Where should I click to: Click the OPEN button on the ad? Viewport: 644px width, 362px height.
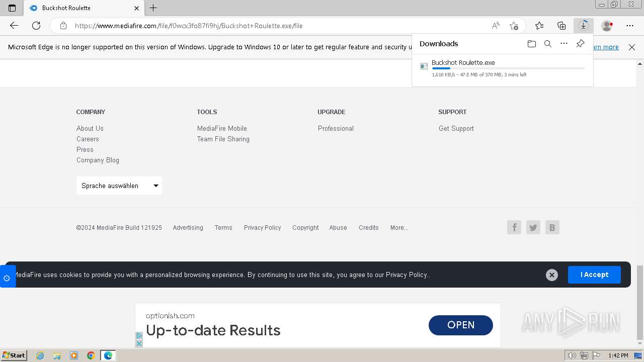click(x=461, y=325)
